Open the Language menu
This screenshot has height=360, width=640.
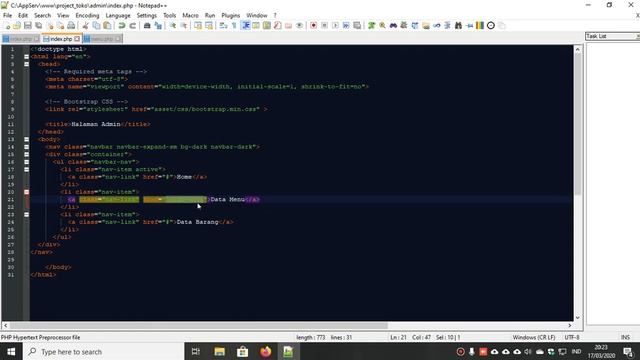pos(118,16)
